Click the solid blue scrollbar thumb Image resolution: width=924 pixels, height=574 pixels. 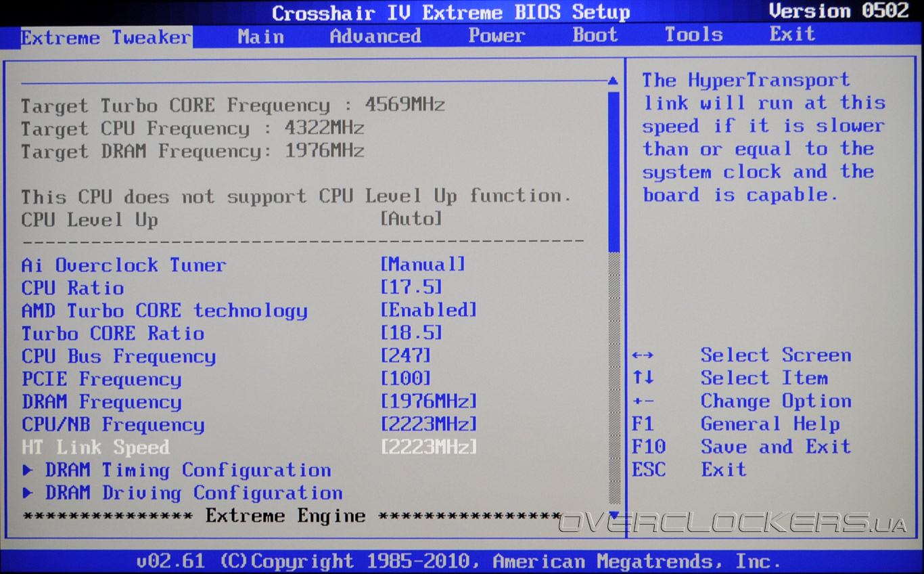click(x=614, y=171)
